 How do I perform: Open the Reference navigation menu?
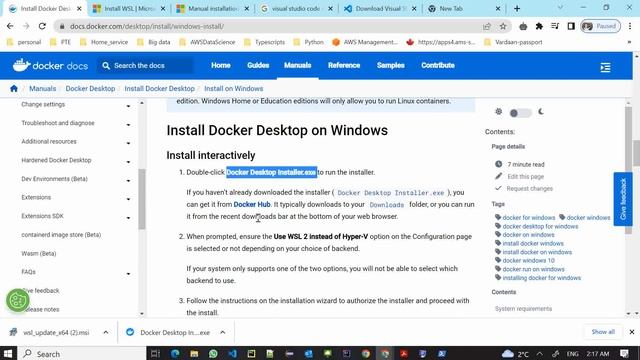344,65
